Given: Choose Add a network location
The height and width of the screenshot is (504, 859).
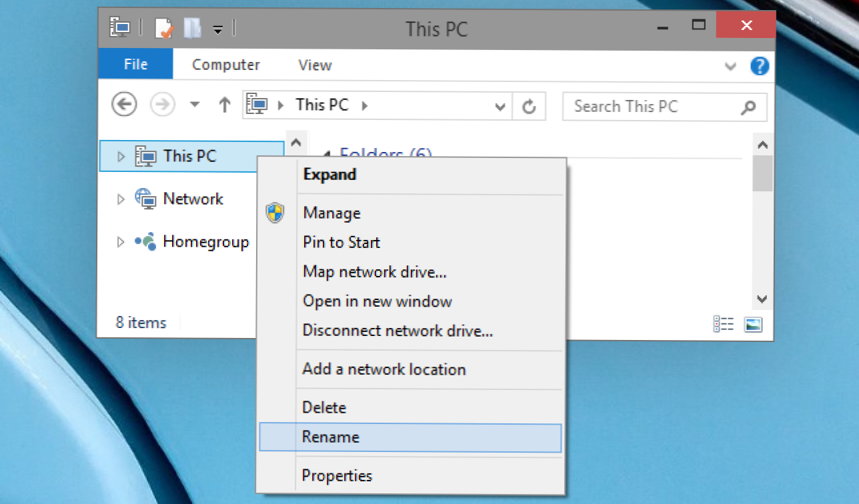Looking at the screenshot, I should [x=410, y=369].
